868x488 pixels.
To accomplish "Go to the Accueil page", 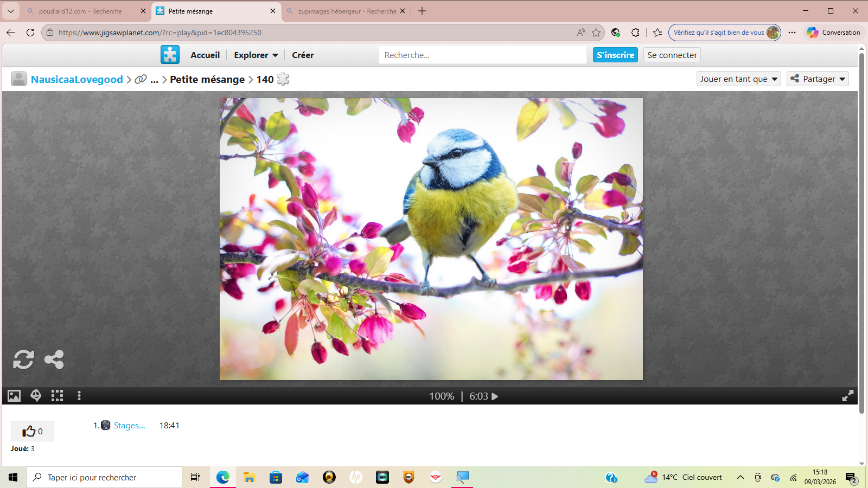I will click(205, 55).
